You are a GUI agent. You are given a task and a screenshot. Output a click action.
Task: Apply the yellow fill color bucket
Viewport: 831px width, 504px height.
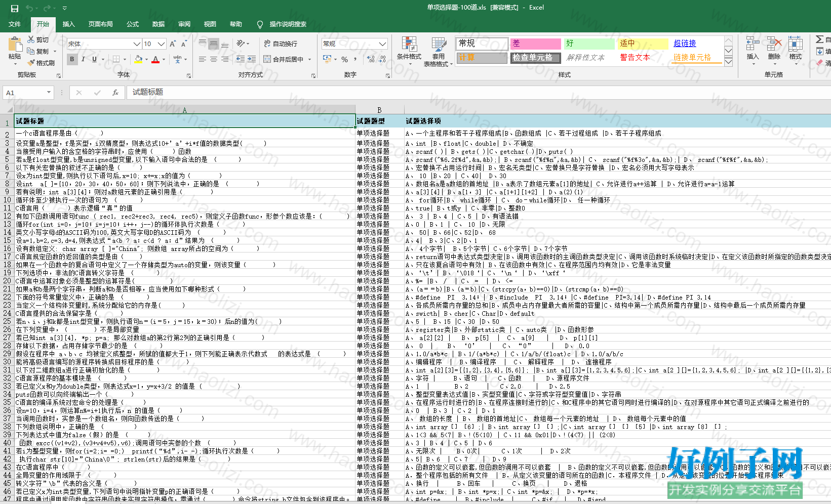(138, 59)
